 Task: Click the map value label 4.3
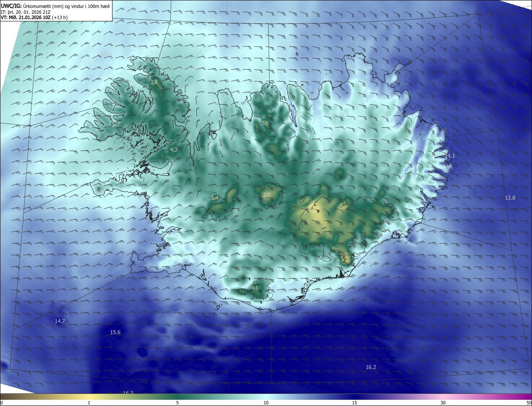[174, 149]
